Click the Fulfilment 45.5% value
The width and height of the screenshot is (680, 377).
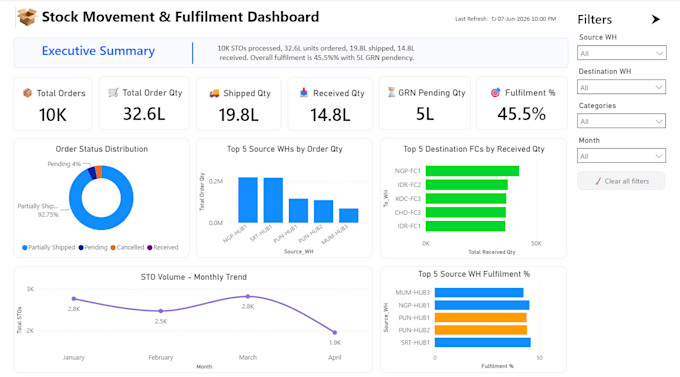(521, 114)
